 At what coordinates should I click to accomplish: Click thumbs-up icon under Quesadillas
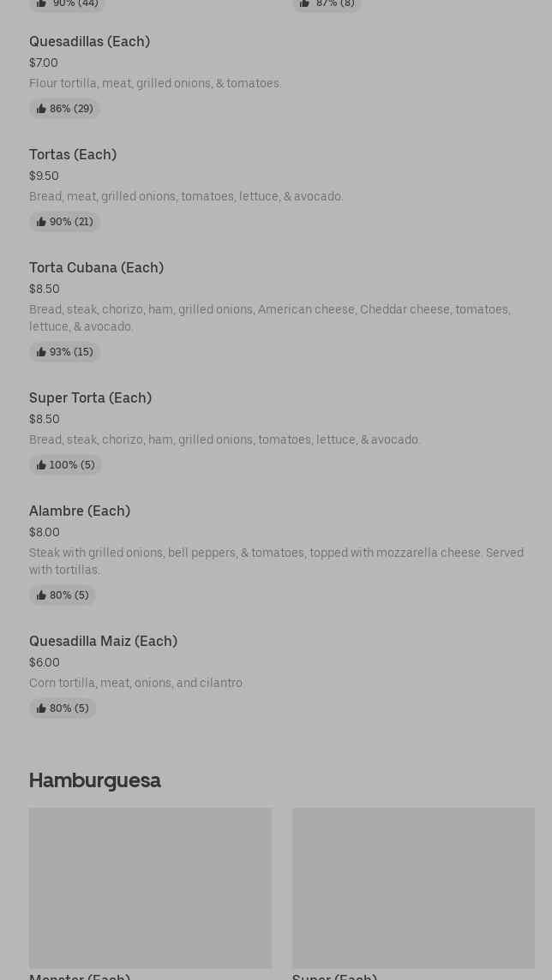[41, 109]
